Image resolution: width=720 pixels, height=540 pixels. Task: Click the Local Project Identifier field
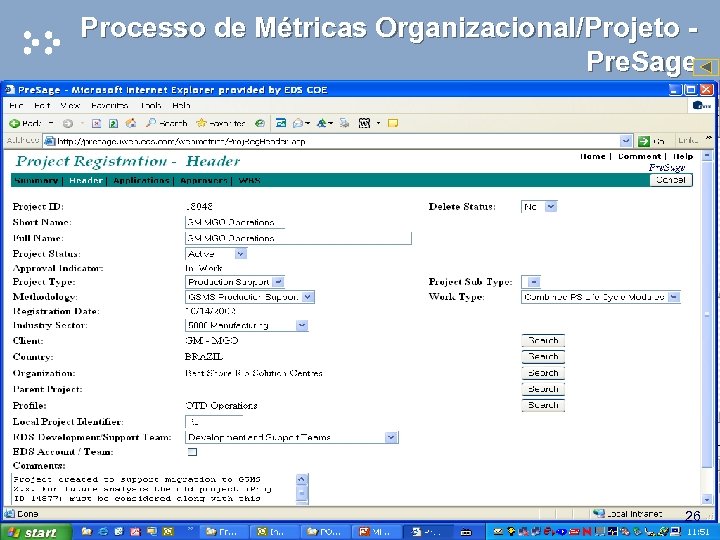(214, 422)
